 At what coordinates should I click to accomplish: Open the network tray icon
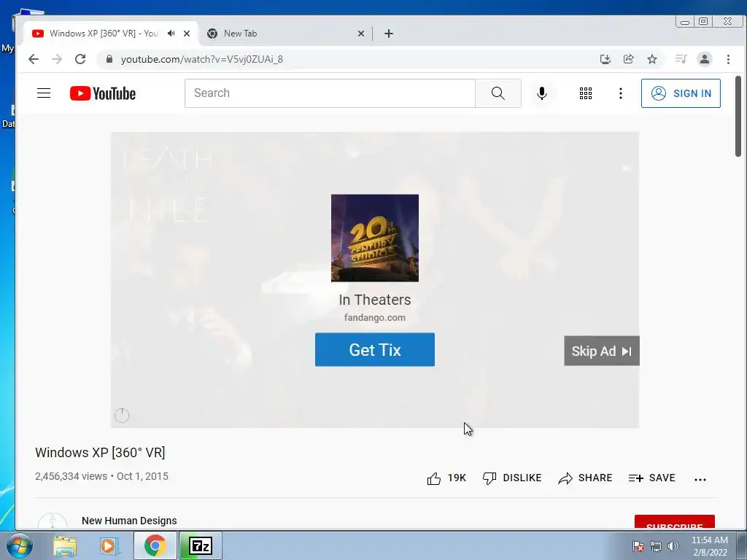click(656, 546)
